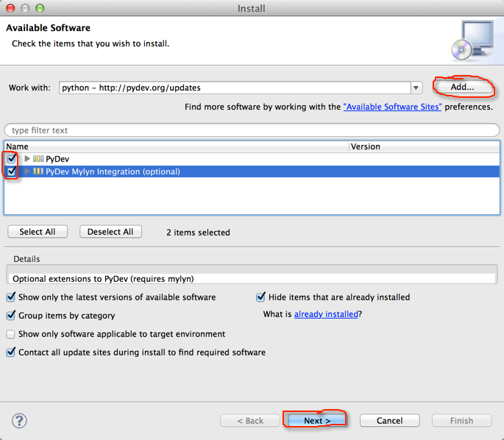
Task: Toggle Show only the latest versions checkbox
Action: [10, 297]
